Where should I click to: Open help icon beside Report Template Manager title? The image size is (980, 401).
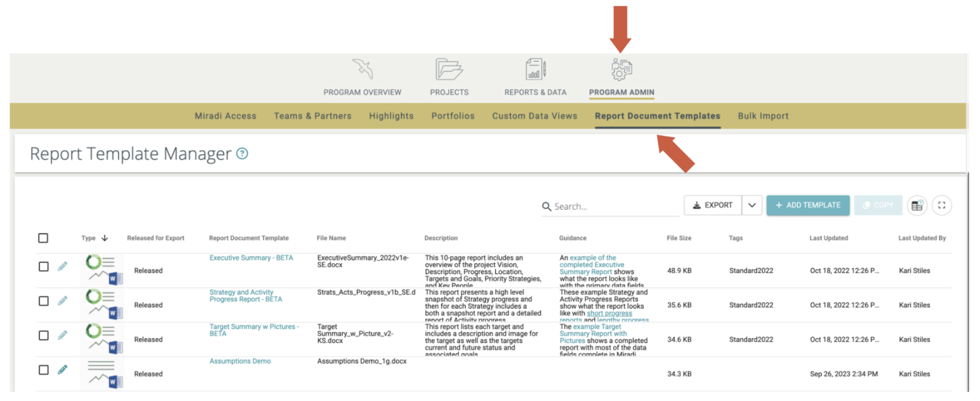click(x=242, y=154)
